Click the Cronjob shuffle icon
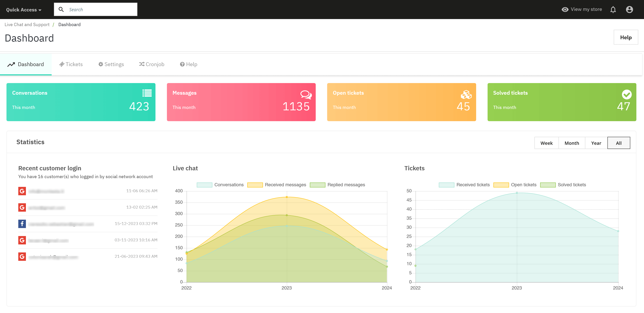 tap(142, 64)
